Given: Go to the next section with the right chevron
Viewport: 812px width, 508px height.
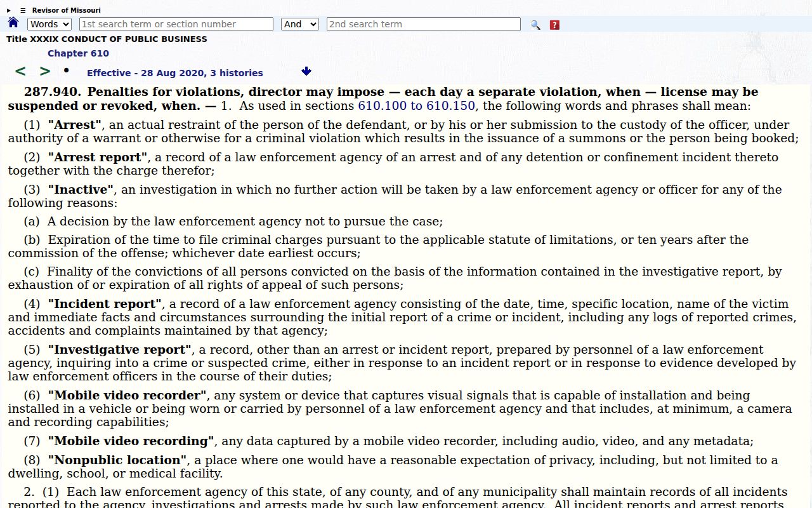Looking at the screenshot, I should click(45, 71).
